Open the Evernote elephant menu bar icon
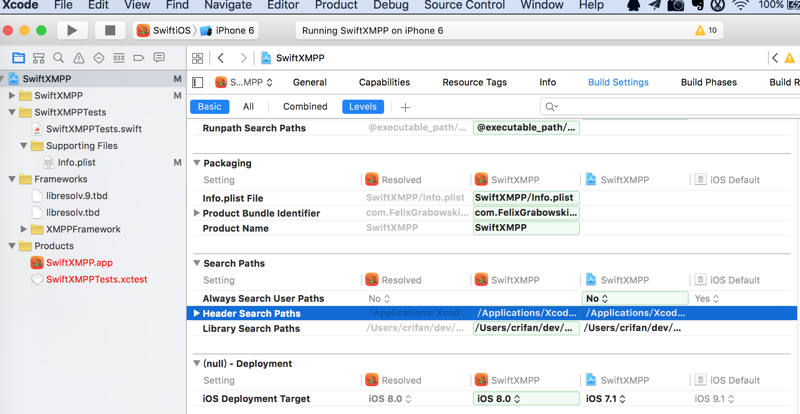Image resolution: width=800 pixels, height=414 pixels. coord(697,5)
